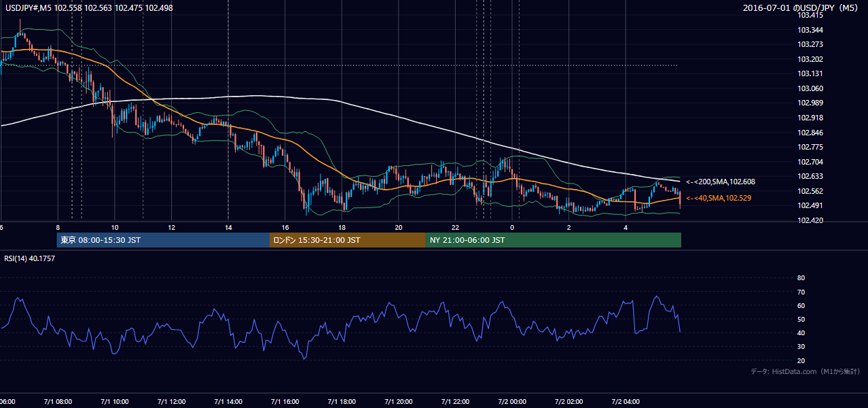Click price axis value 103.415

810,15
